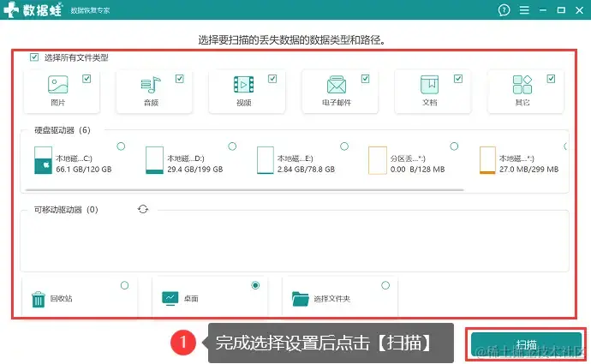Click the 27.0 MB/299 MB text
The image size is (591, 364).
pyautogui.click(x=528, y=170)
